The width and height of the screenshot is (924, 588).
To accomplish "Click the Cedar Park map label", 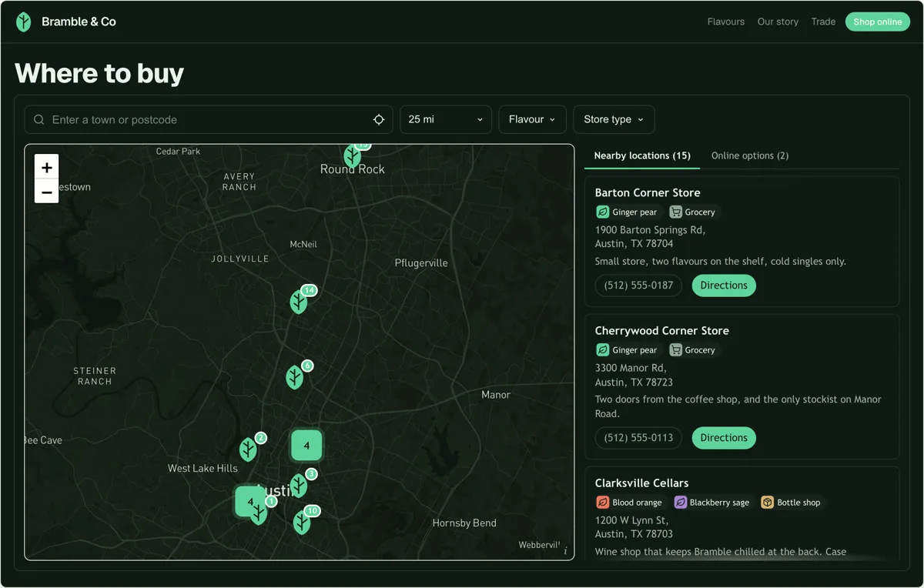I will tap(178, 151).
